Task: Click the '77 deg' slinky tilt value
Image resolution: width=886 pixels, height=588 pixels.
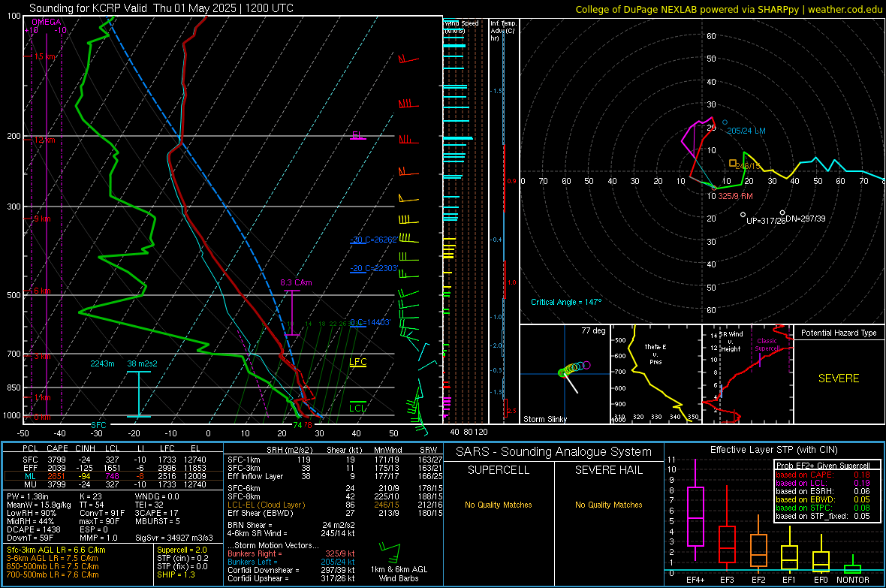Action: 593,330
